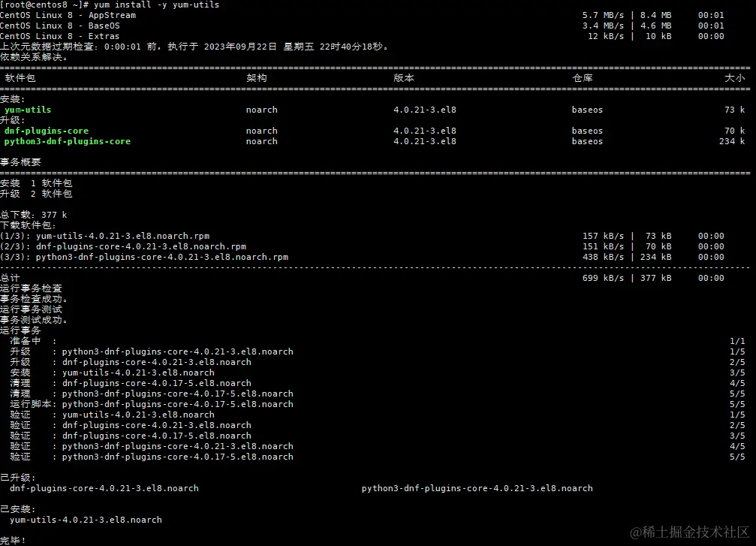Click the 总下载: 377 k summary line

pos(33,214)
